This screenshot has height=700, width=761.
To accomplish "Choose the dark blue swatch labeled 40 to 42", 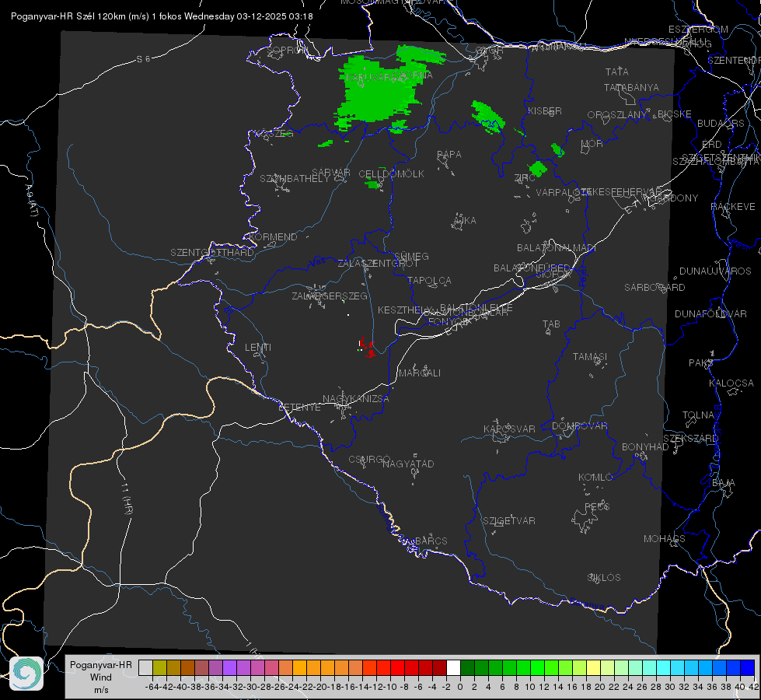I will (748, 667).
